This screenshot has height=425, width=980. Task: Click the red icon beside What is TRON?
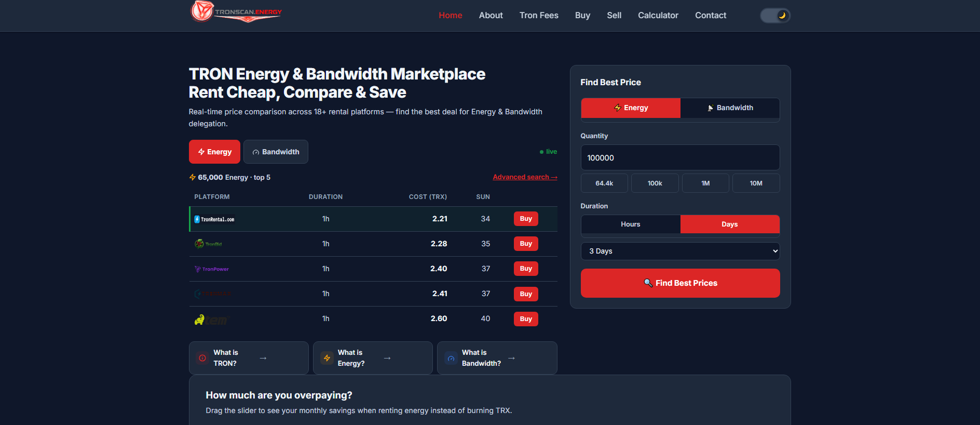[x=202, y=358]
